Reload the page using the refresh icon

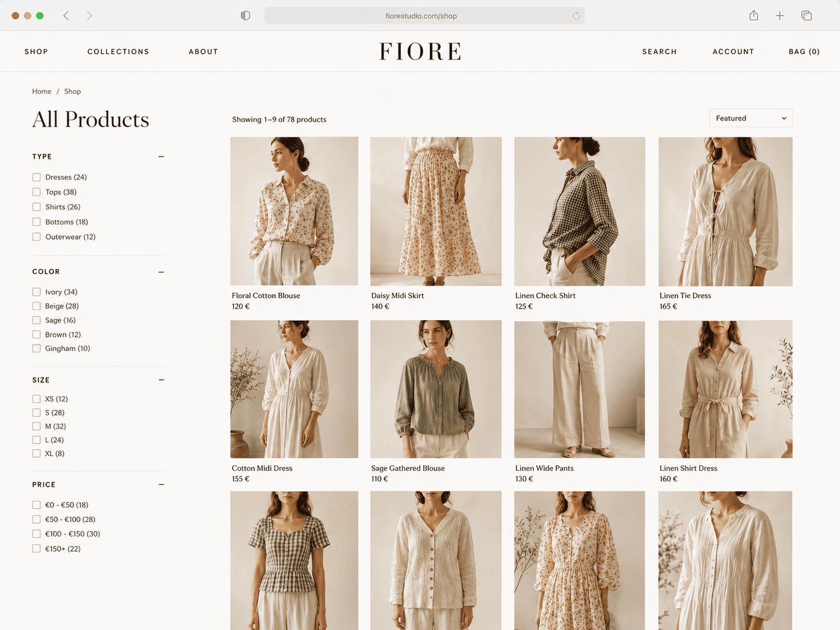click(576, 16)
